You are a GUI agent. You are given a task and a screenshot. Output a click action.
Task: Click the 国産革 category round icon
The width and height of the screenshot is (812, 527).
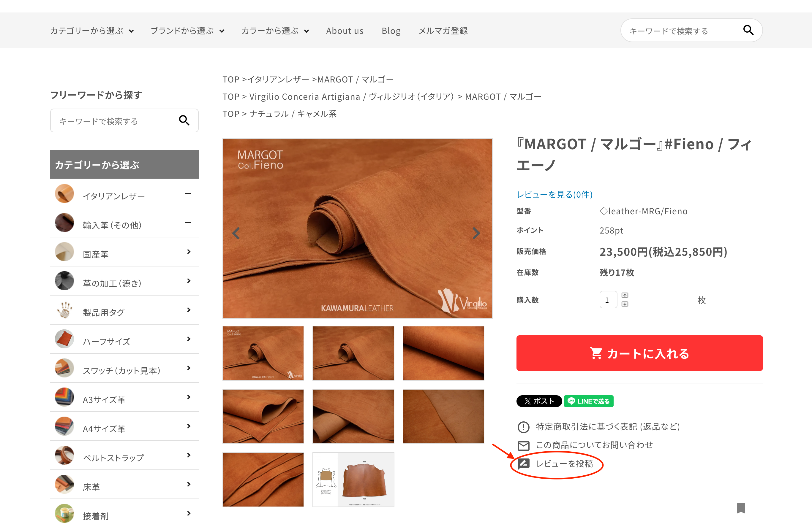[x=64, y=252]
